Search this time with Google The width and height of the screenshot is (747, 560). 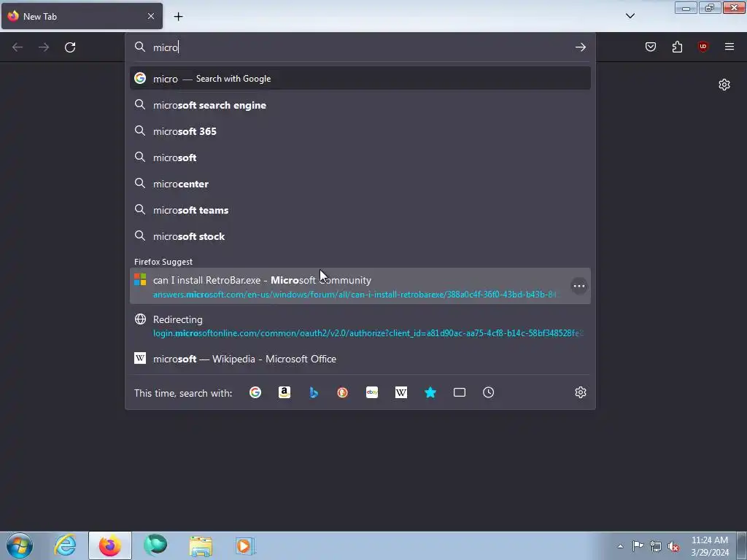point(255,392)
